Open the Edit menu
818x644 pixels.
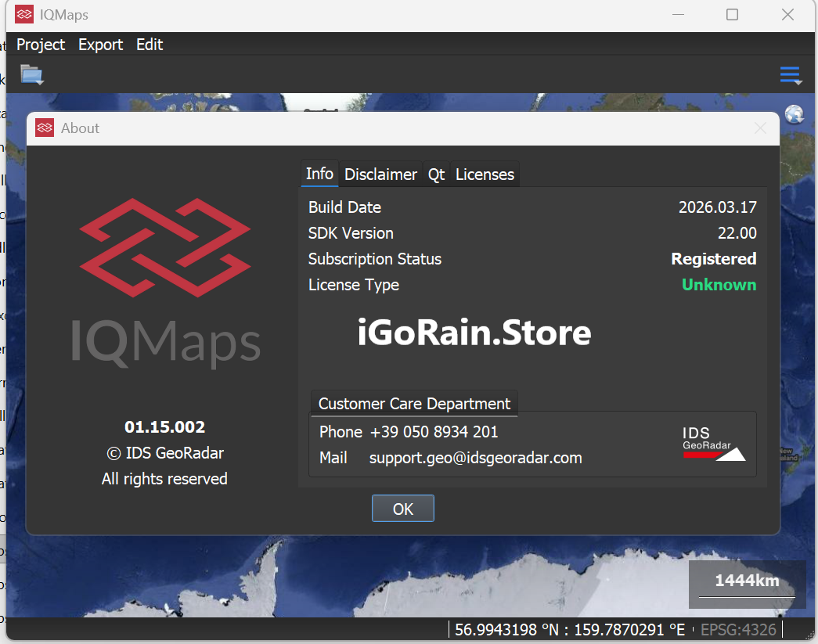coord(150,45)
